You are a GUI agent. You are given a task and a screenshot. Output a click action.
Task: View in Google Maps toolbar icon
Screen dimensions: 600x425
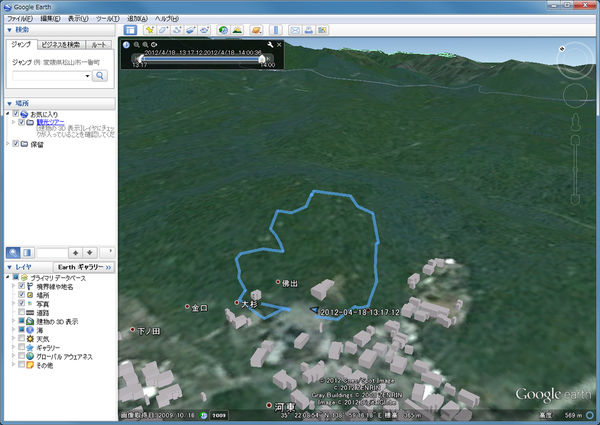322,30
